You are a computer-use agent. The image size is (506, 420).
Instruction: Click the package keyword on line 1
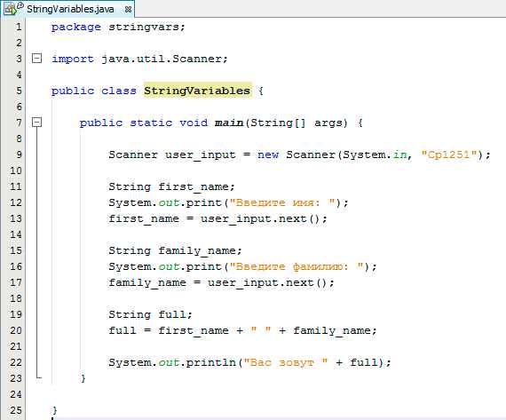tap(76, 28)
